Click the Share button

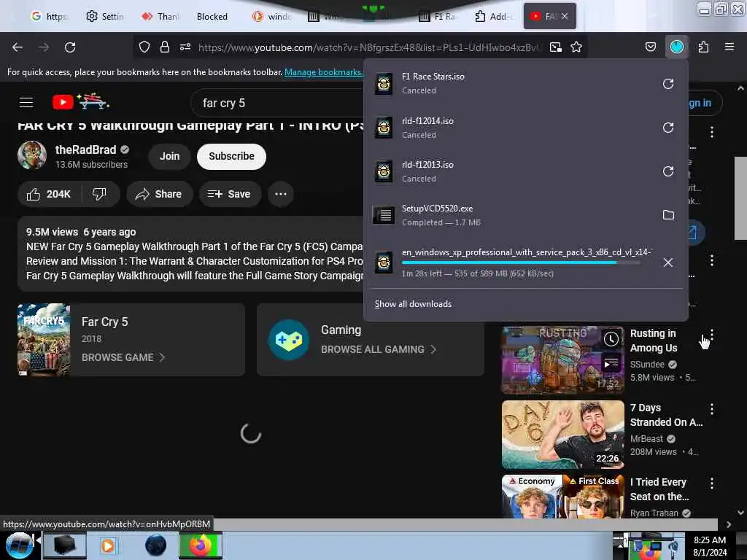(x=159, y=194)
